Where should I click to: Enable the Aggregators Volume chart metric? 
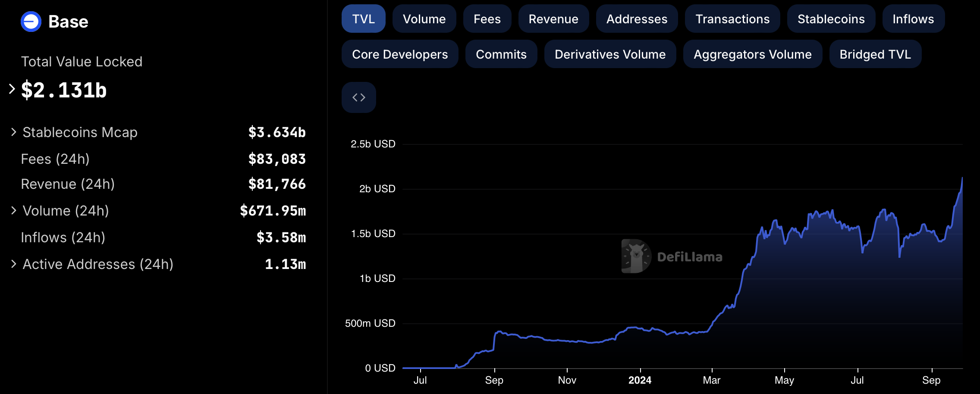click(x=753, y=54)
